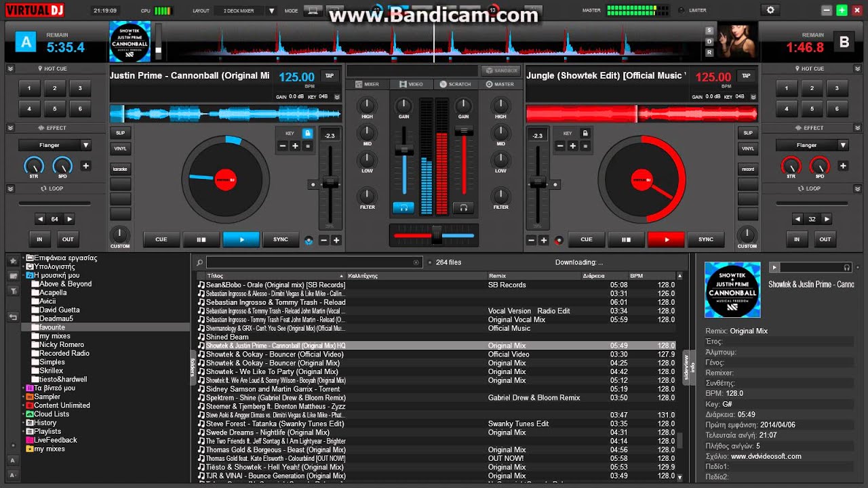Click deck B pitch slider

(x=538, y=183)
